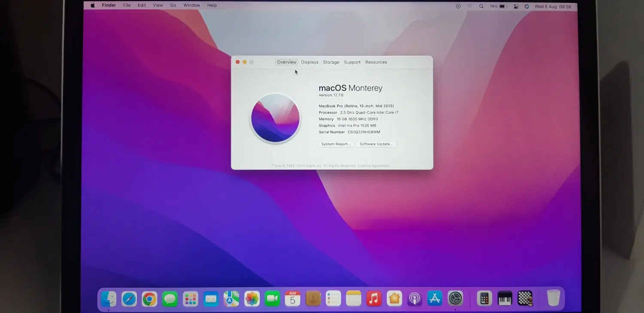Start FaceTime from the Dock
The height and width of the screenshot is (313, 644).
[272, 298]
